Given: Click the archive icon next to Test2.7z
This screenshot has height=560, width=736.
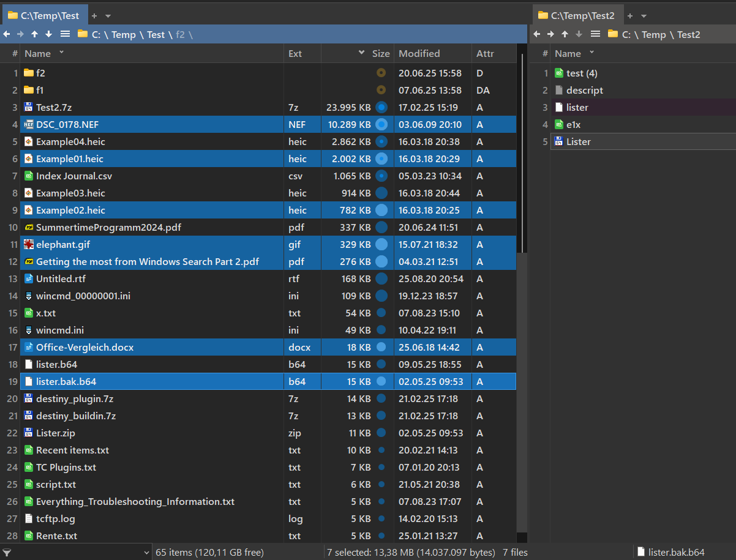Looking at the screenshot, I should coord(29,107).
